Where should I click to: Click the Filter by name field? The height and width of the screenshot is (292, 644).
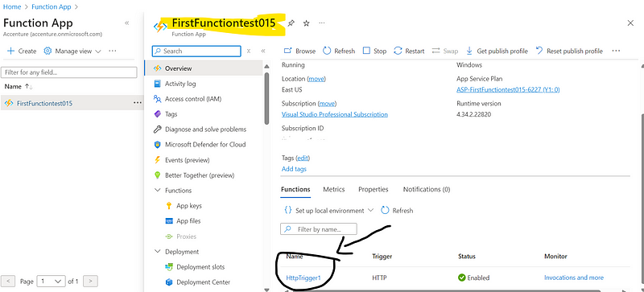click(319, 229)
